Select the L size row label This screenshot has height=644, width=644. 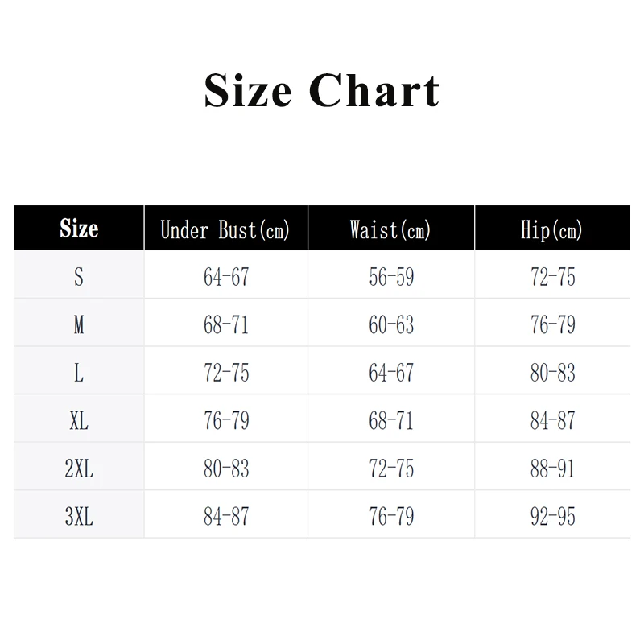79,373
